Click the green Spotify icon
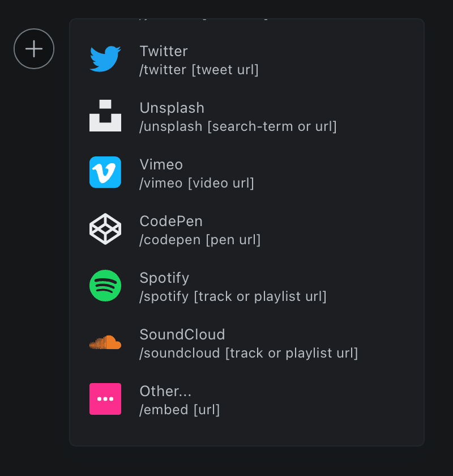The height and width of the screenshot is (476, 453). [105, 286]
